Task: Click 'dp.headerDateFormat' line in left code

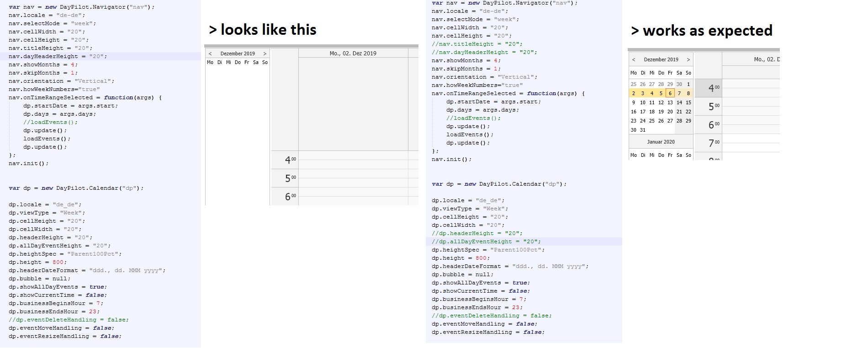Action: [x=87, y=270]
